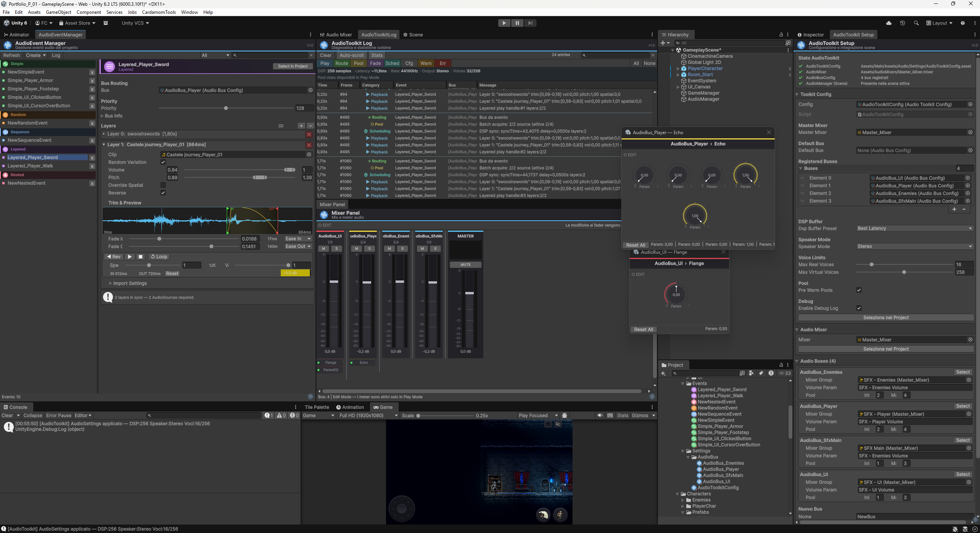Activate Loop playback in Trim & Preview
The image size is (980, 533).
[x=159, y=256]
